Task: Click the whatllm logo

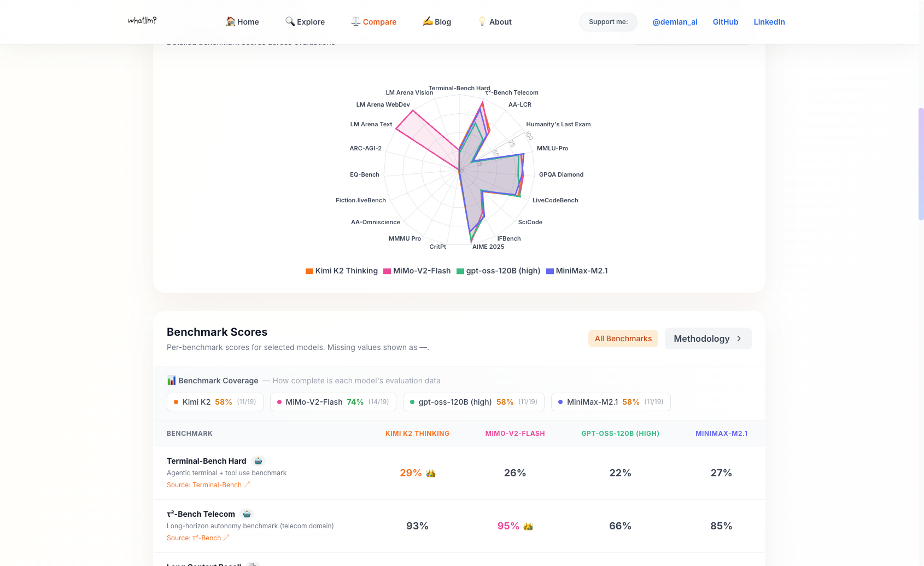Action: tap(142, 20)
